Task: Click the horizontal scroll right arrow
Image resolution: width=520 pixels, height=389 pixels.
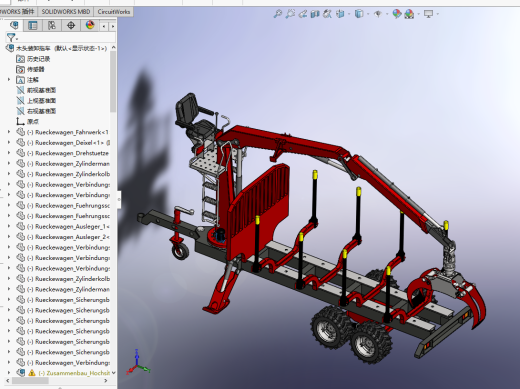Action: (106, 381)
